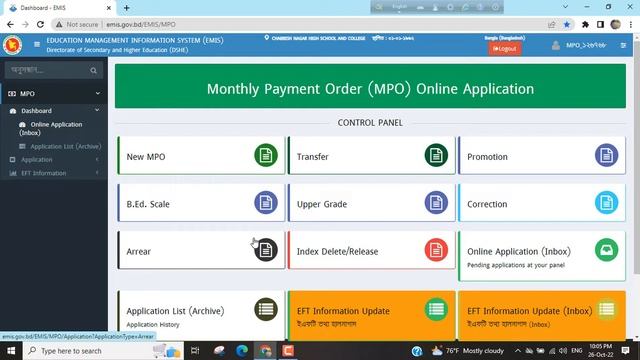Open the Chrome extensions puzzle icon
This screenshot has height=360, width=640.
(585, 24)
